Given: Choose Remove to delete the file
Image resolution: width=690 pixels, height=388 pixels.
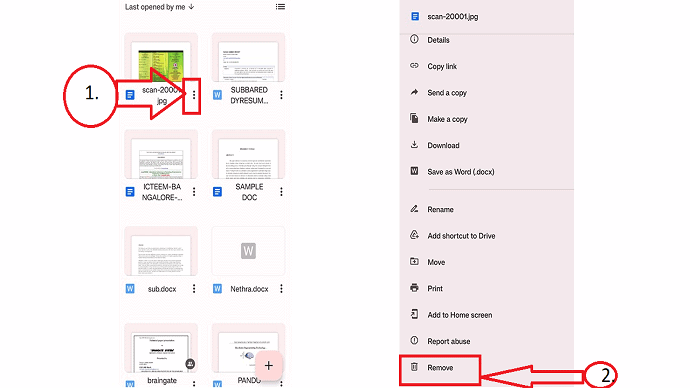Looking at the screenshot, I should coord(440,368).
